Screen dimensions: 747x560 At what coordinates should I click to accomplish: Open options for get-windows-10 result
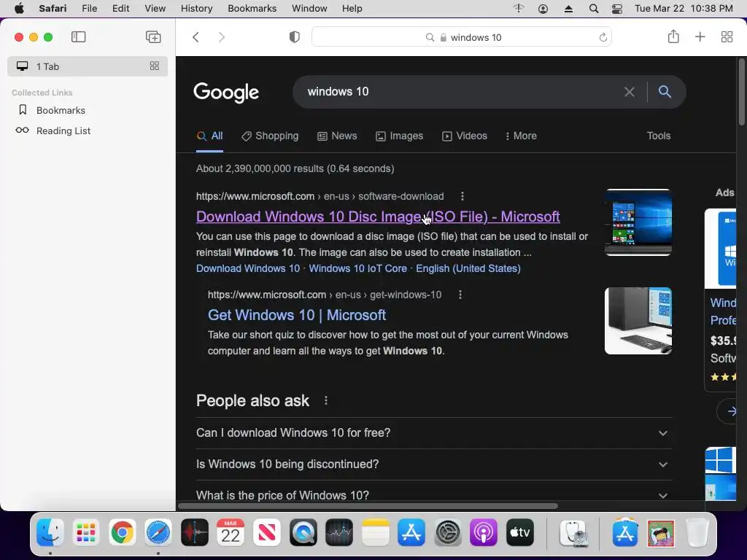click(x=460, y=295)
